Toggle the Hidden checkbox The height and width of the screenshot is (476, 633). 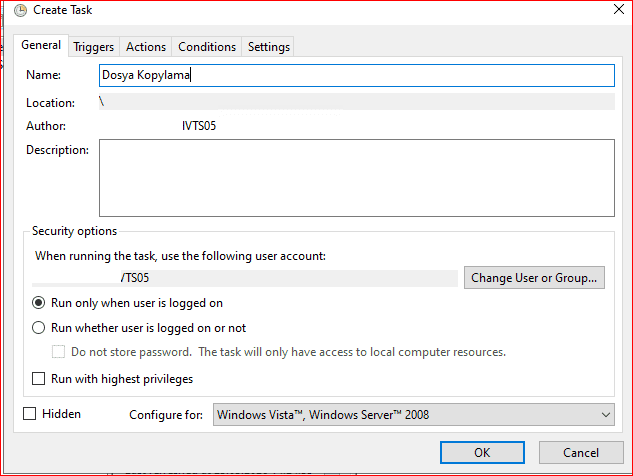(x=30, y=414)
